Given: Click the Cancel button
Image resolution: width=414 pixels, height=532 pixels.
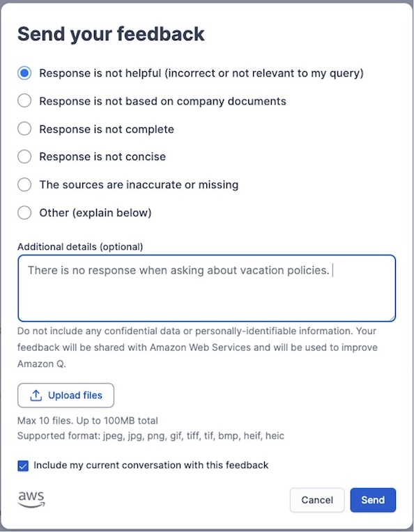Looking at the screenshot, I should click(317, 500).
